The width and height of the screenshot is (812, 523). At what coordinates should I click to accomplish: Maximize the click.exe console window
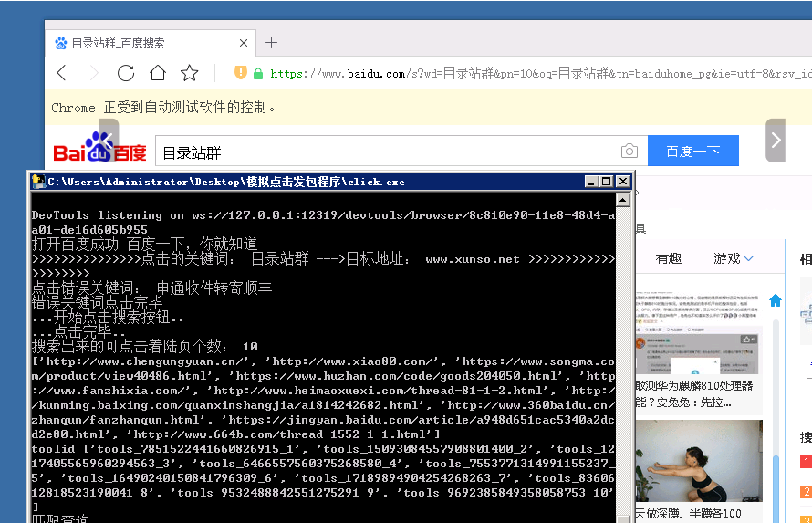click(x=607, y=182)
